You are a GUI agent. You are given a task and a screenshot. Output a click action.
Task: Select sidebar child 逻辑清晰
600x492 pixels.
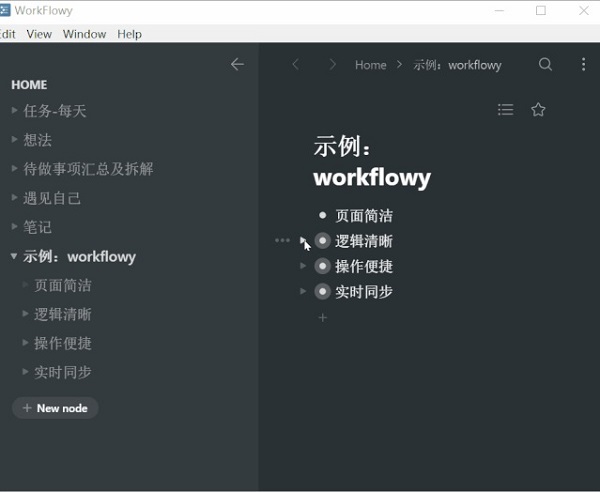(63, 314)
